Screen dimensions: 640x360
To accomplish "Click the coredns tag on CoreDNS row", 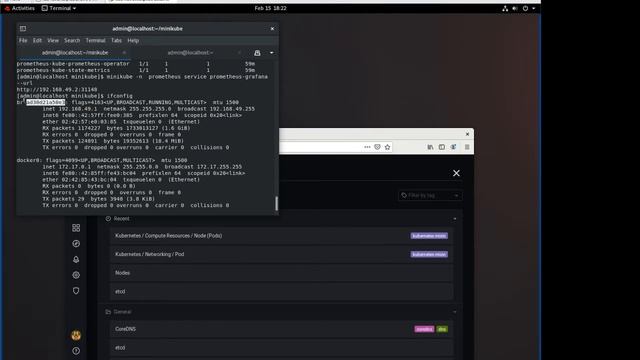I will (424, 329).
